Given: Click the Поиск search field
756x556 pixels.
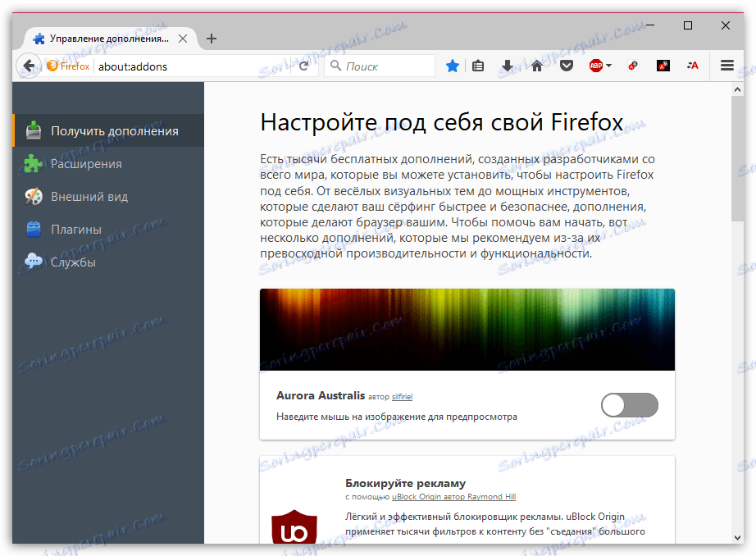Looking at the screenshot, I should click(x=381, y=66).
